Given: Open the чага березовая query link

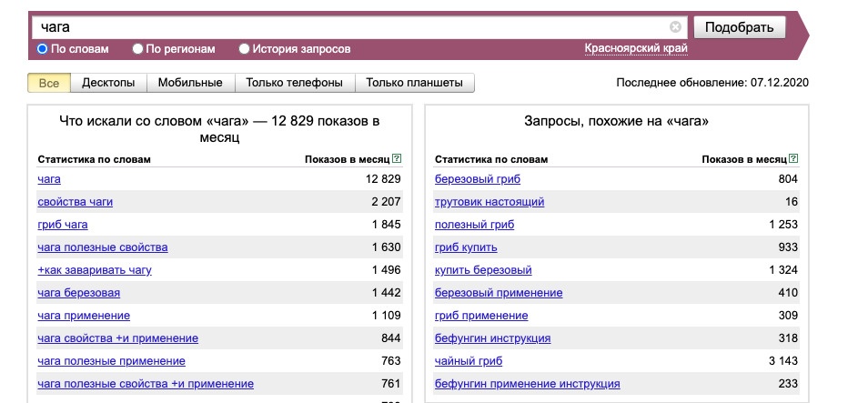Looking at the screenshot, I should [x=78, y=293].
